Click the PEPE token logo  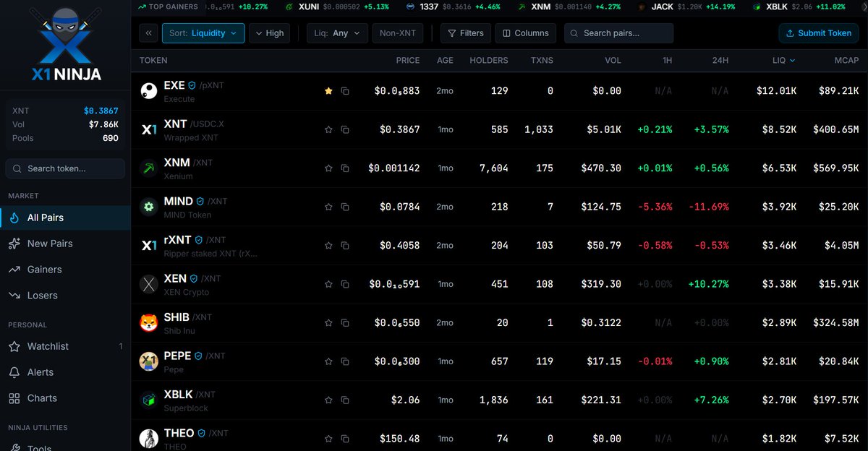[148, 361]
